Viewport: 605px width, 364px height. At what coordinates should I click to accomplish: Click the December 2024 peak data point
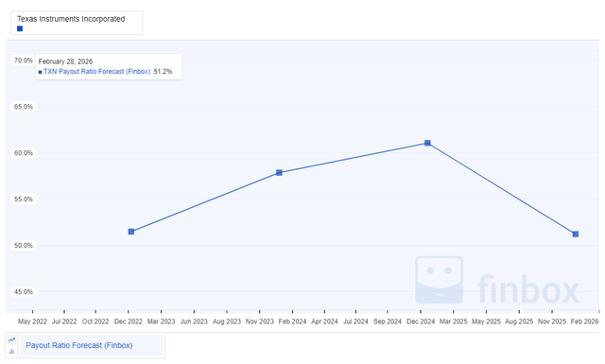pos(427,143)
